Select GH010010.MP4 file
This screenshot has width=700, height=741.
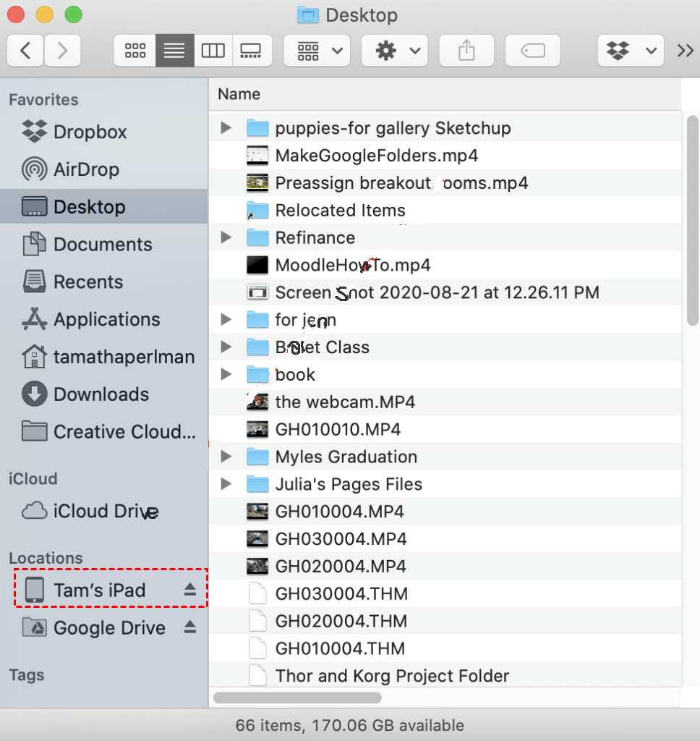click(445, 430)
